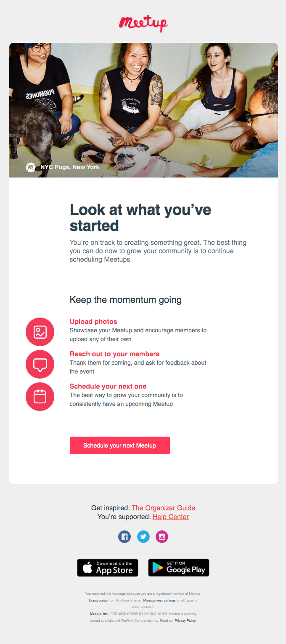Open the Facebook social icon

point(124,537)
